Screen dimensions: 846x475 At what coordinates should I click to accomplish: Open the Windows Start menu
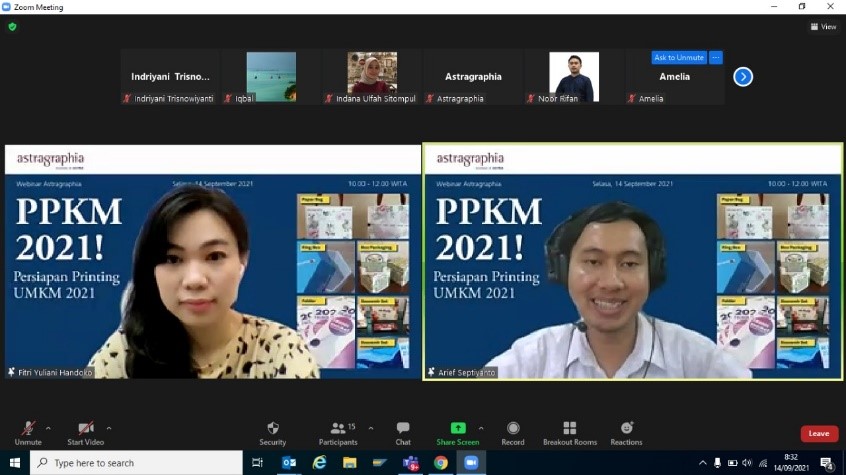15,463
